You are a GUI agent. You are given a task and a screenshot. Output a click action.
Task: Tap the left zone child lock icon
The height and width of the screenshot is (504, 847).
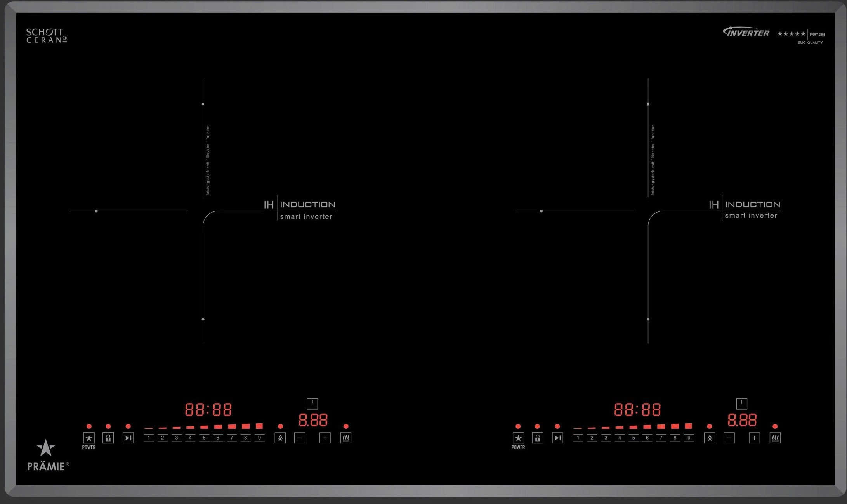(x=108, y=438)
